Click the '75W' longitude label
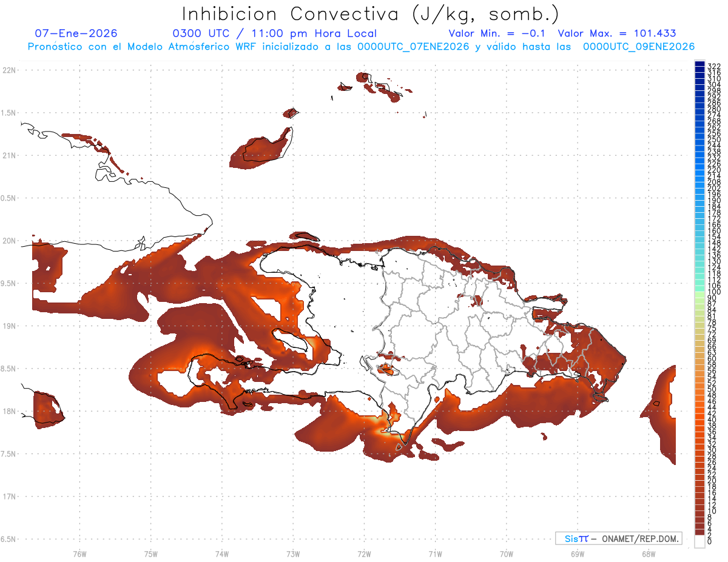This screenshot has width=728, height=562. (x=151, y=554)
